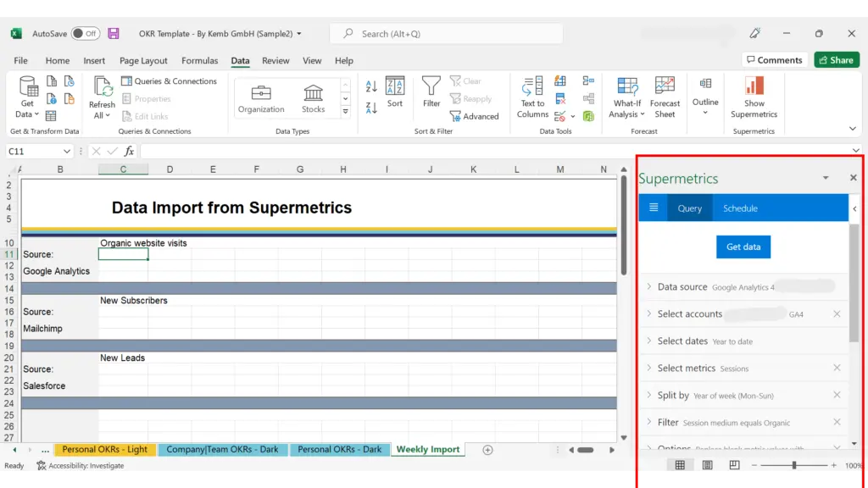Open the Page Layout tab
The width and height of the screenshot is (868, 488).
pos(143,60)
